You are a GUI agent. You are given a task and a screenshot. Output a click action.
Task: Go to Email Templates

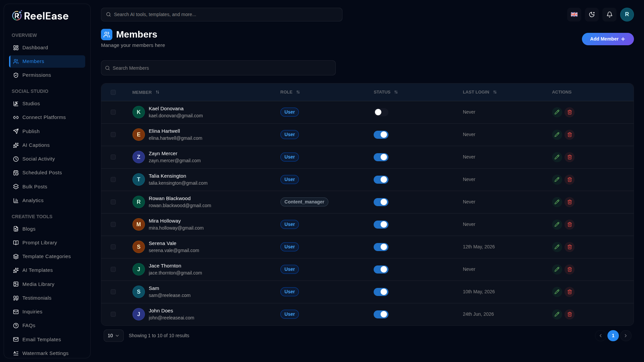(47, 340)
